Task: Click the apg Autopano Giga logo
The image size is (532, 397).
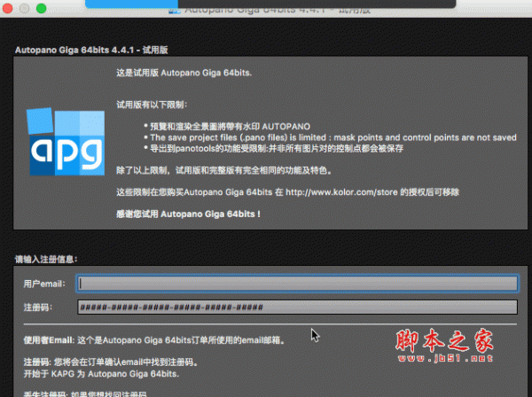Action: click(66, 142)
